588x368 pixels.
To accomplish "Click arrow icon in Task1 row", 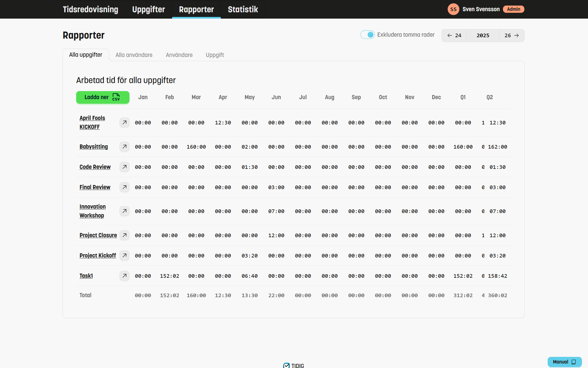I will 124,276.
